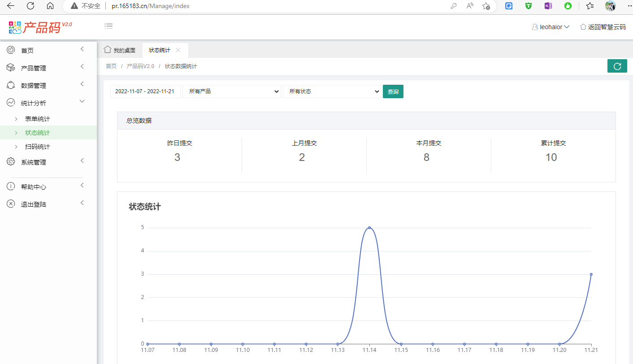The height and width of the screenshot is (364, 633).
Task: Open the 所有产品 product dropdown
Action: [231, 91]
